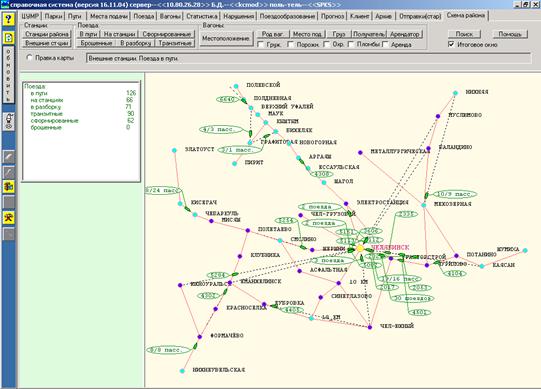Click the yellow train cars icon
This screenshot has height=389, width=541.
tap(9, 187)
